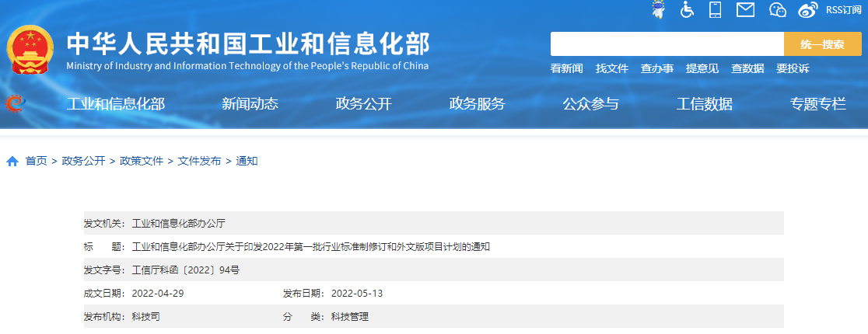The width and height of the screenshot is (868, 334).
Task: Open the WeChat icon
Action: pyautogui.click(x=778, y=9)
